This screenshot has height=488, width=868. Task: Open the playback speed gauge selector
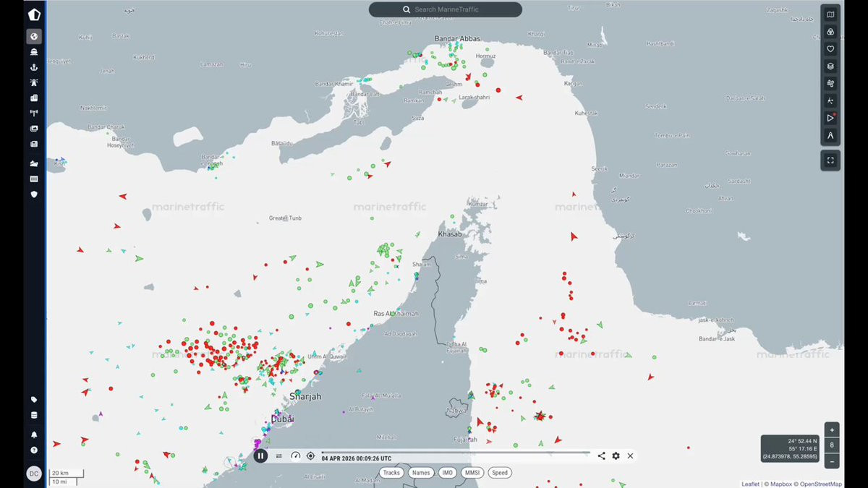pos(295,455)
